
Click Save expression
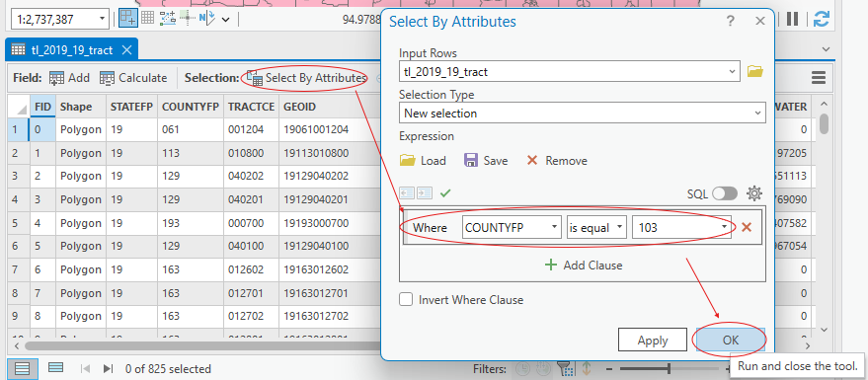[x=486, y=161]
